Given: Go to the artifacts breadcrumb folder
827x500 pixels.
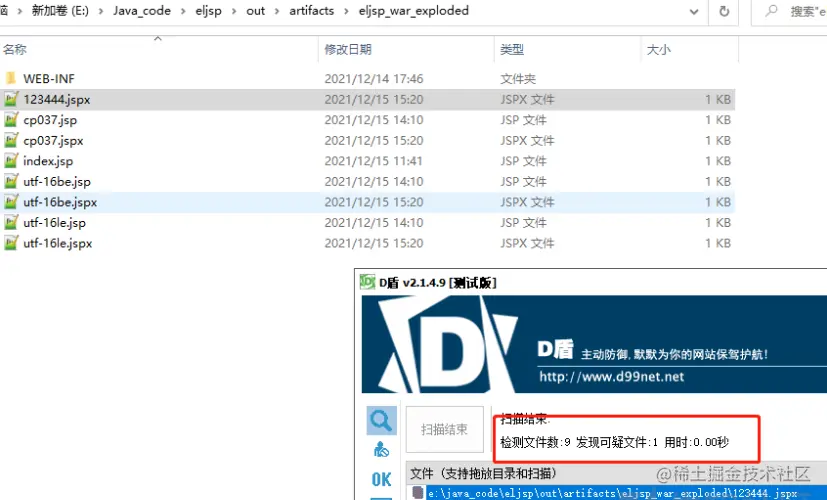Looking at the screenshot, I should tap(311, 11).
